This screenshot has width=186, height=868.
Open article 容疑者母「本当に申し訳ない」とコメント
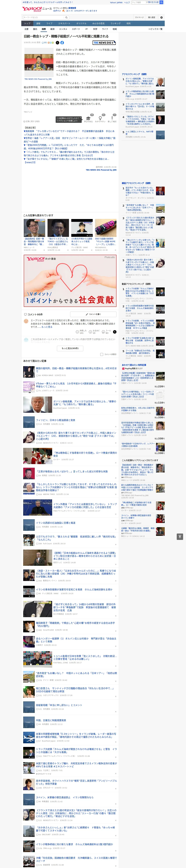tap(59, 705)
